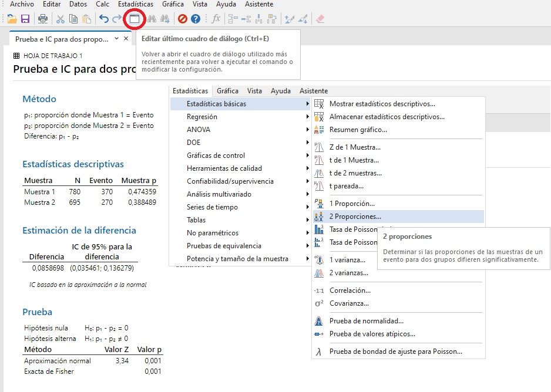This screenshot has height=392, width=551.
Task: Click the eraser icon in the toolbar
Action: tap(320, 19)
